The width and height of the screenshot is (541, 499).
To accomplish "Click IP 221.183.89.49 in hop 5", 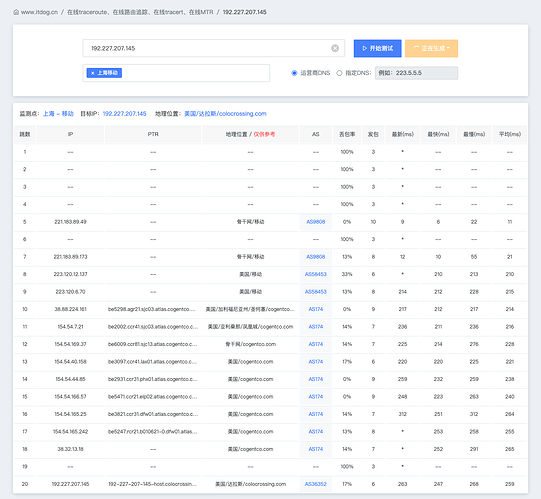I will (x=70, y=222).
